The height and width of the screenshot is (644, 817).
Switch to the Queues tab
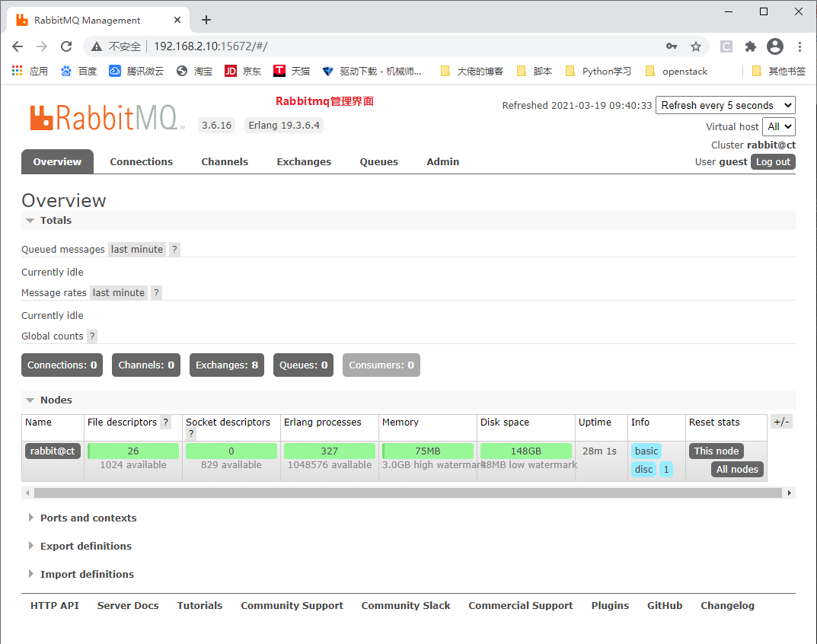pos(378,161)
